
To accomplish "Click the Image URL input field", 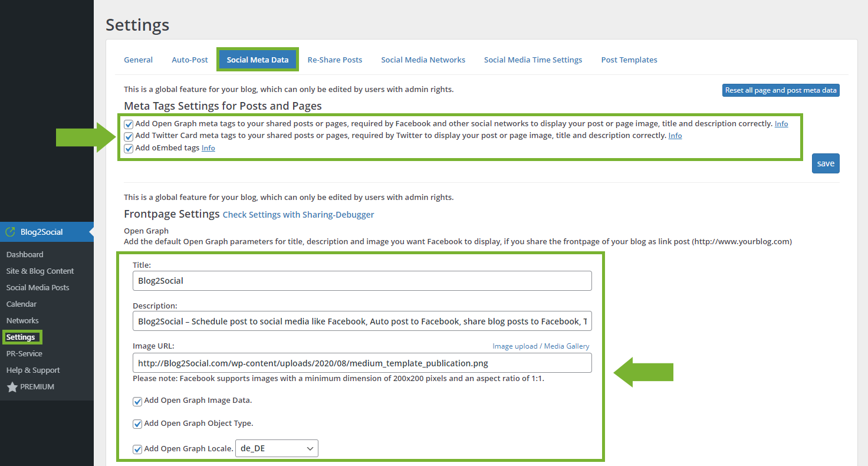I will click(x=362, y=363).
